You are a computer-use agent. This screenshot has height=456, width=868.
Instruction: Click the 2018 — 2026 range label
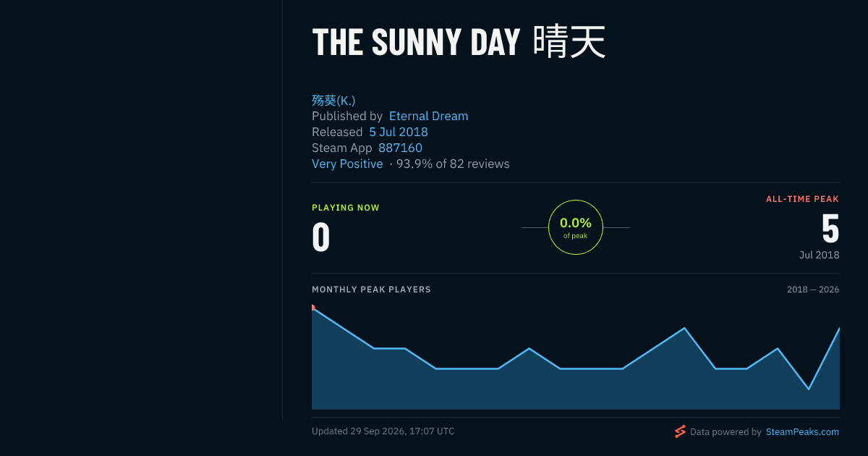tap(813, 290)
